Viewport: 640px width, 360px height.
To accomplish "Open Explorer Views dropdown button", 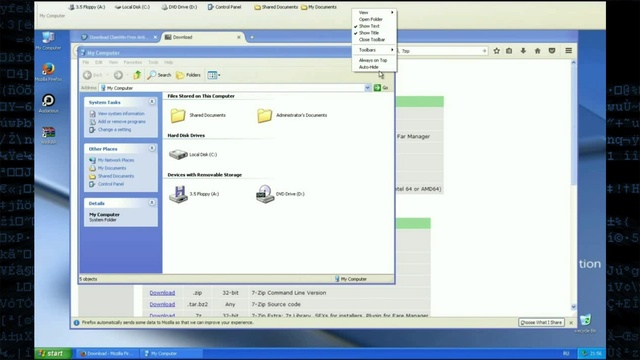I will click(x=214, y=75).
